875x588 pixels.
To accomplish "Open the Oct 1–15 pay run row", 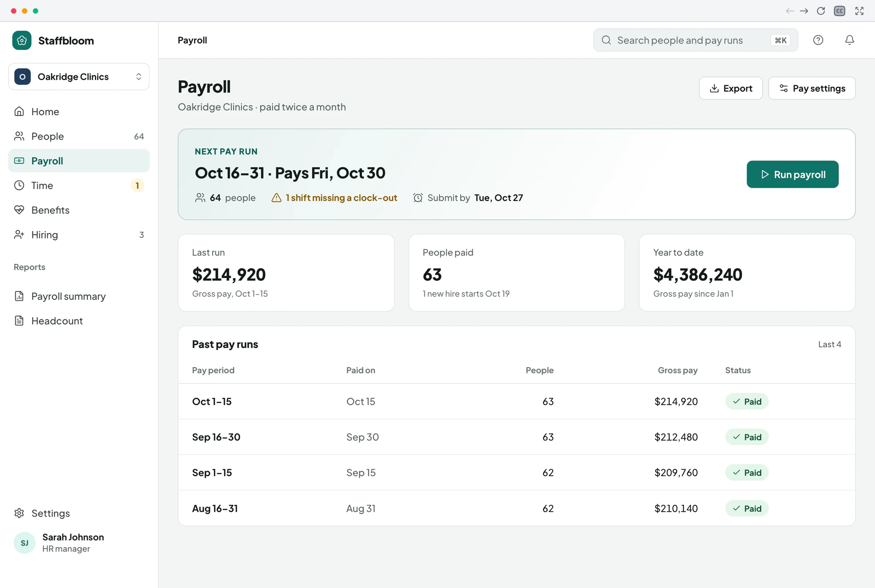I will coord(517,402).
